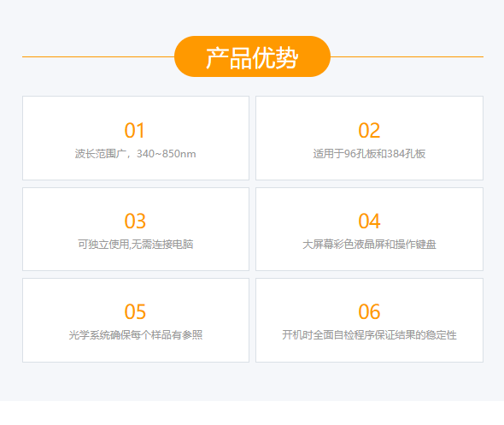Click text 可独立使用,无需连接电脑

tap(135, 245)
